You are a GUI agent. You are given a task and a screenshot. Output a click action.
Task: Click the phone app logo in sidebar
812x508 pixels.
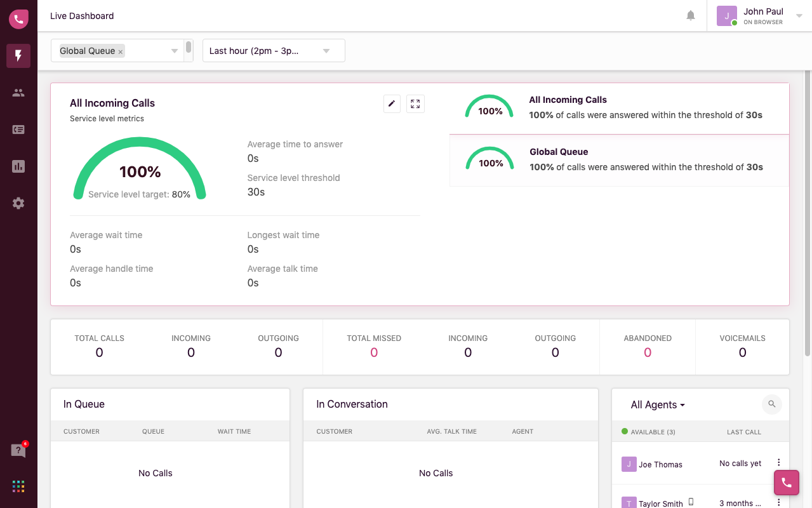pos(18,19)
